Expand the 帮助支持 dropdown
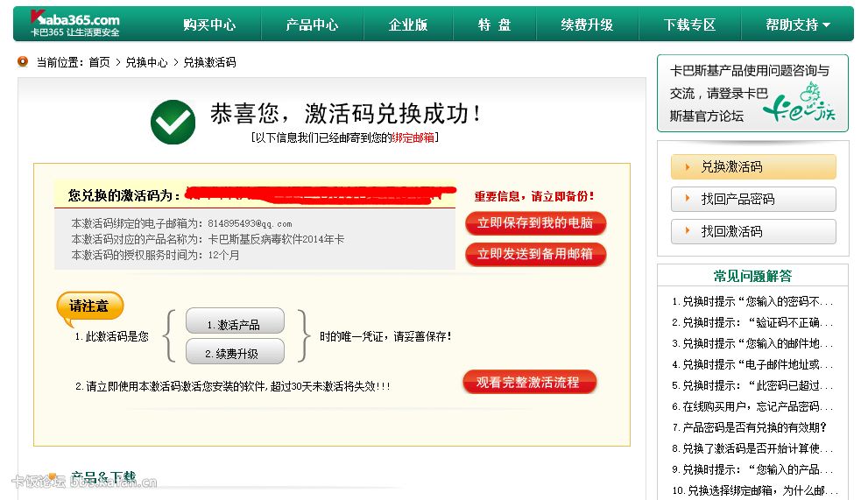The width and height of the screenshot is (868, 500). pyautogui.click(x=798, y=25)
